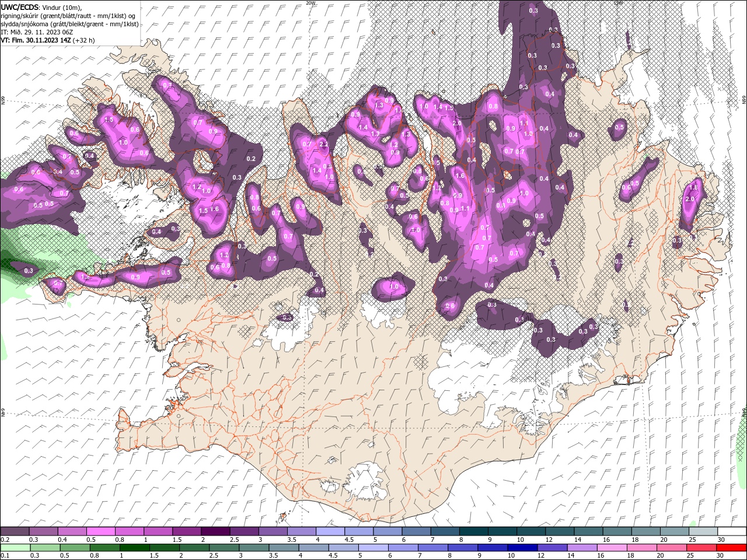
Task: Pick the lower legend swatch starting at 2
Action: [194, 547]
